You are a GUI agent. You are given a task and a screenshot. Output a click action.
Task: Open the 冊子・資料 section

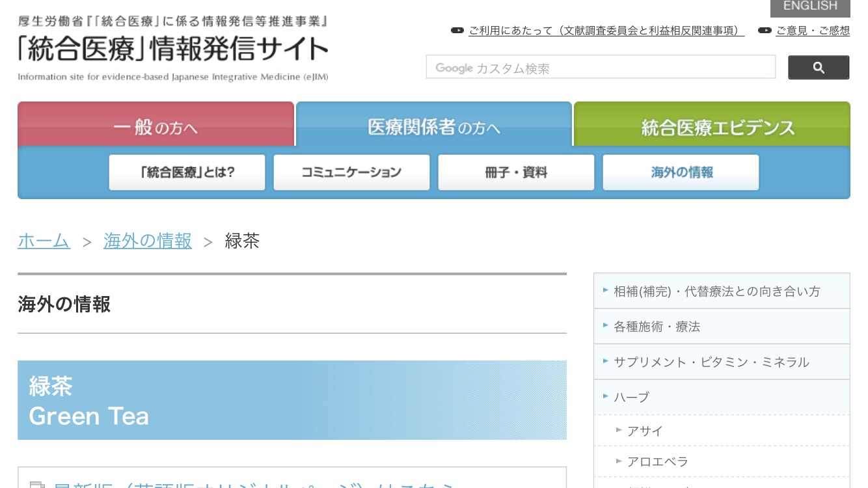[516, 172]
